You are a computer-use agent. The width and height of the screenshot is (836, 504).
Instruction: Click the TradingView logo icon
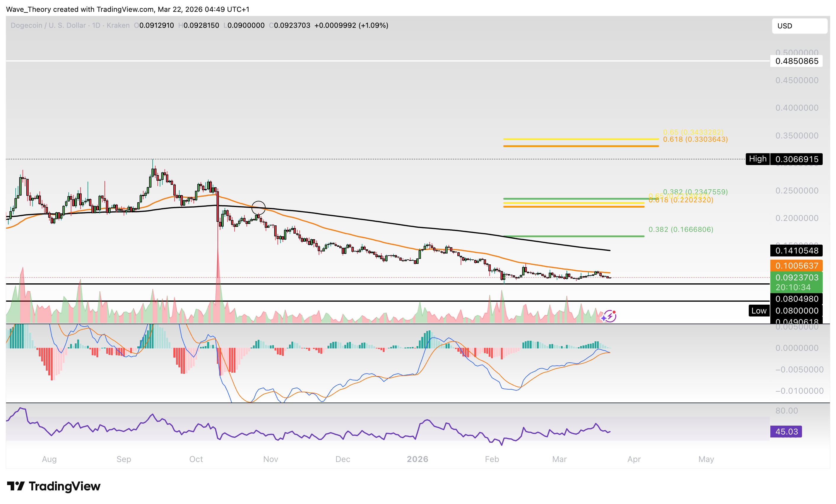16,486
